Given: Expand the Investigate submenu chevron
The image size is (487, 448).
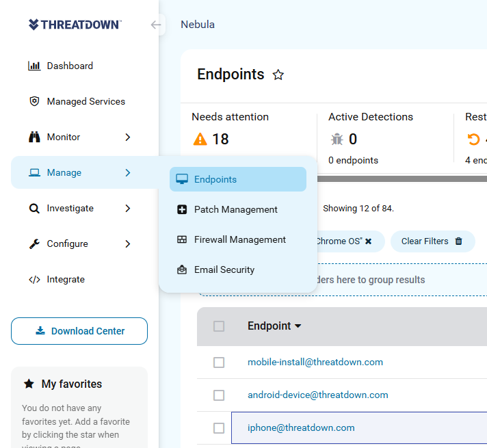Looking at the screenshot, I should click(x=128, y=208).
